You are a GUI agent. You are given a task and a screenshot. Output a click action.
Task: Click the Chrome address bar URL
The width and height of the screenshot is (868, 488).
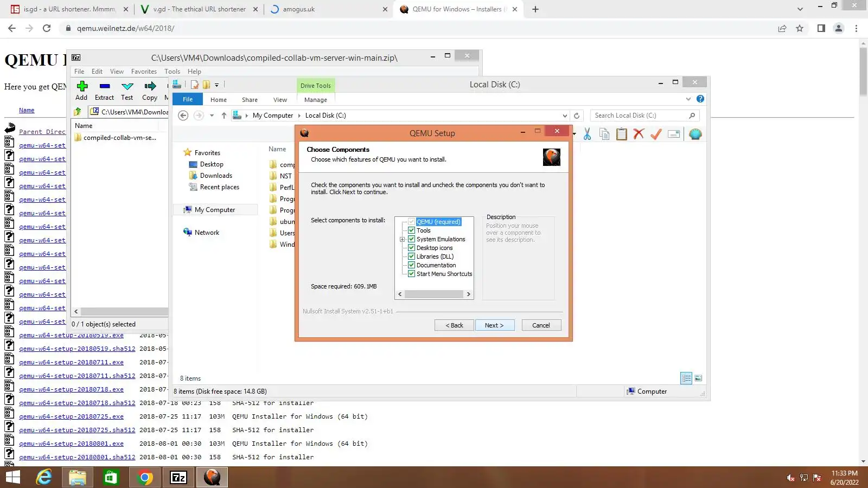coord(125,28)
